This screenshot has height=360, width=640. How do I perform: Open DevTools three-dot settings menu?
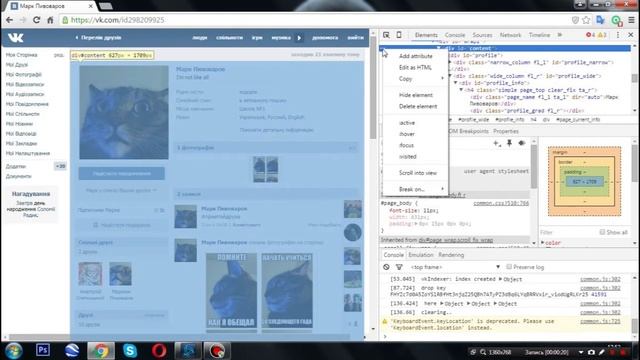[618, 35]
